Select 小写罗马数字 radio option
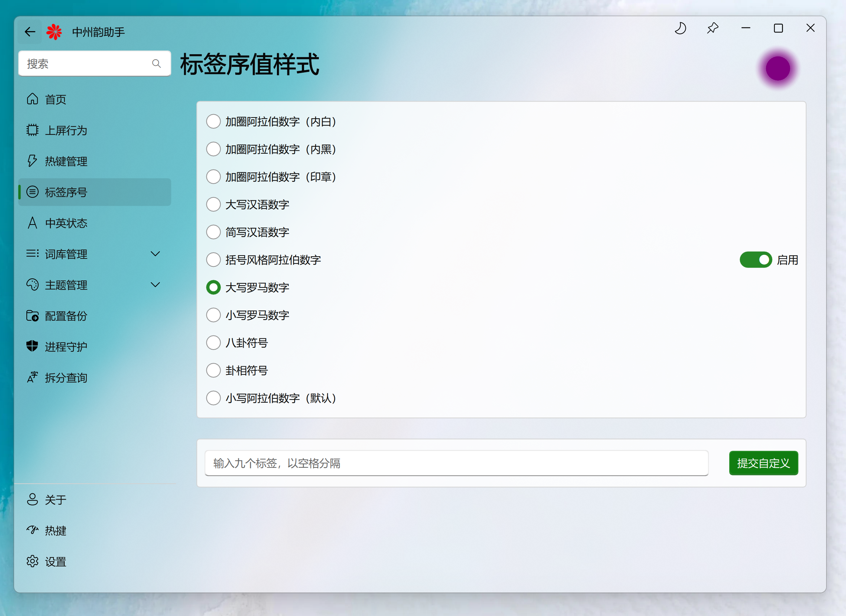846x616 pixels. (x=213, y=315)
